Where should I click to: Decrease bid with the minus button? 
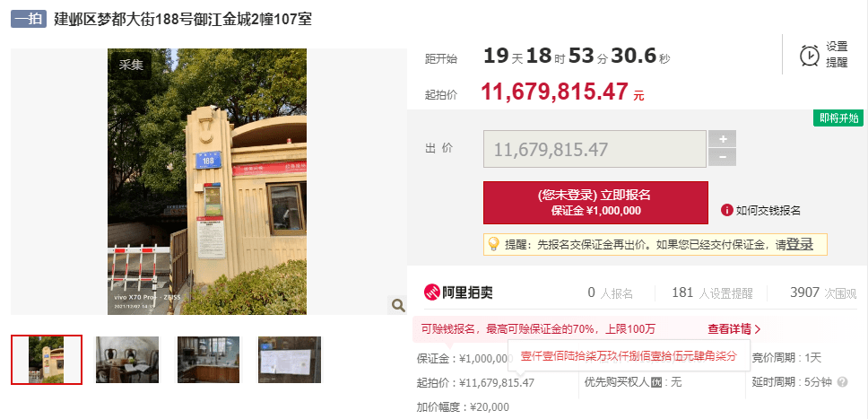[x=723, y=157]
